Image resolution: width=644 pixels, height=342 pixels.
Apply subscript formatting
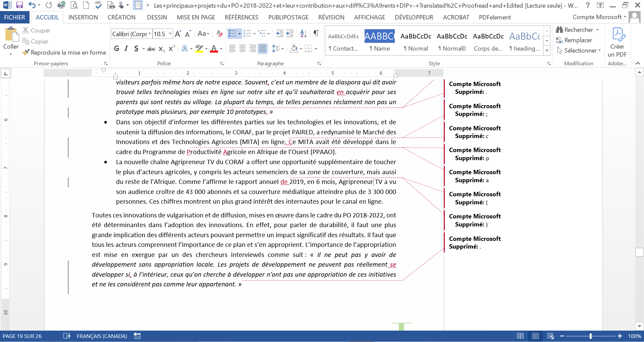pos(162,49)
